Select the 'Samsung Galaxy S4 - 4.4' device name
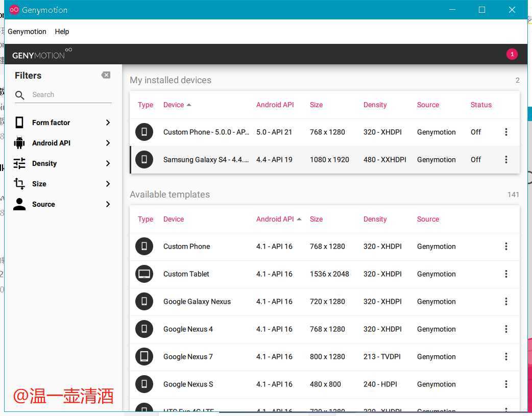This screenshot has height=416, width=532. (206, 159)
